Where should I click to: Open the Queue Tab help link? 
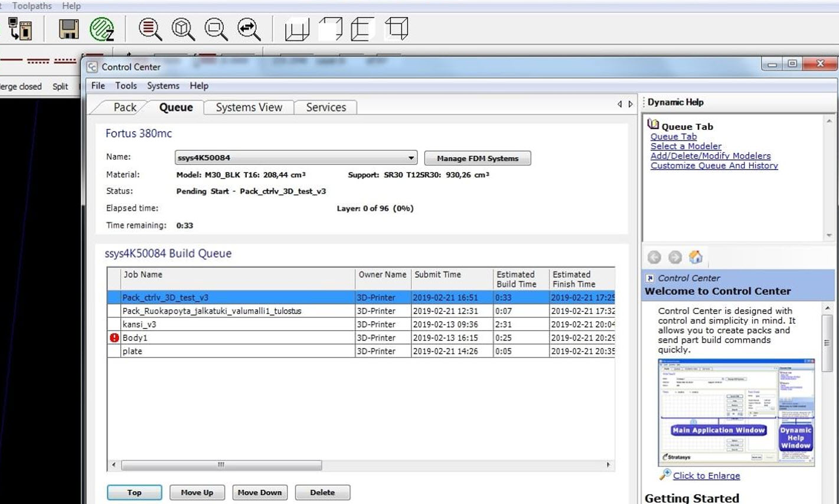674,136
